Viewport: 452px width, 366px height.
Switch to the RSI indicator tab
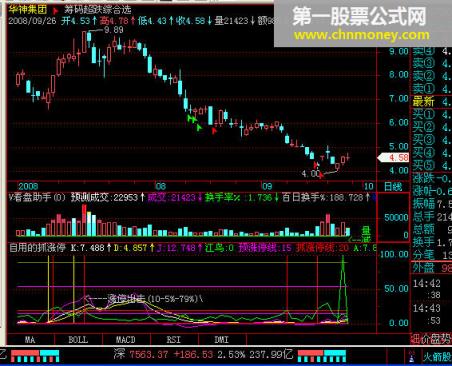[174, 340]
